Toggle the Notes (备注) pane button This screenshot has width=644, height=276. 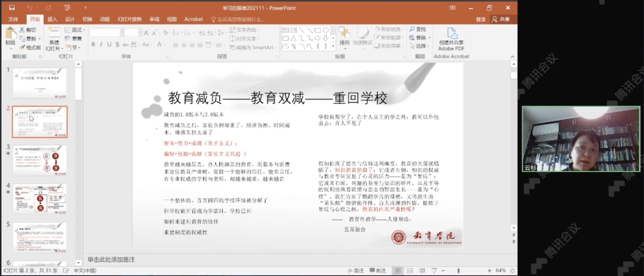coord(356,270)
